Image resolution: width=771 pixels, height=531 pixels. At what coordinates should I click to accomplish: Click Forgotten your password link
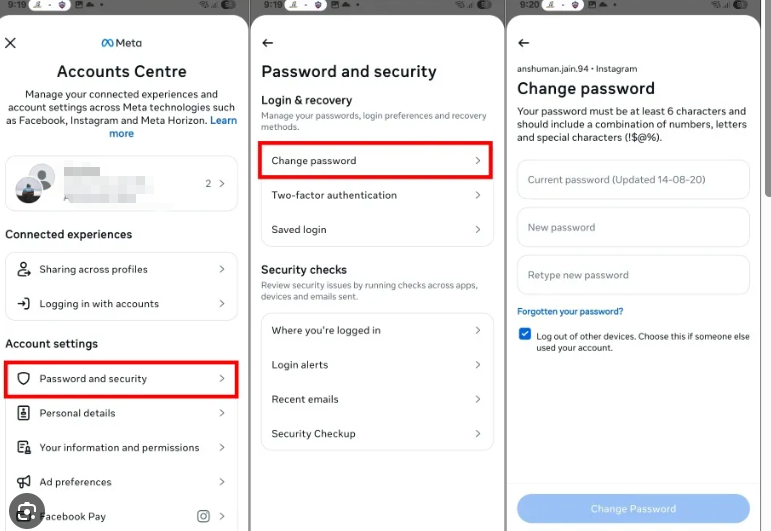(x=570, y=312)
